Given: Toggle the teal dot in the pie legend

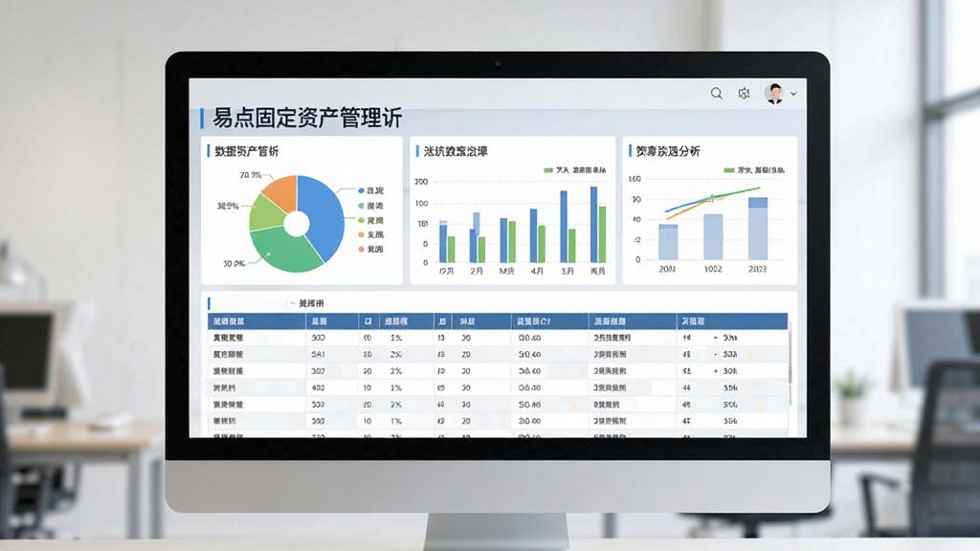Looking at the screenshot, I should [x=361, y=206].
